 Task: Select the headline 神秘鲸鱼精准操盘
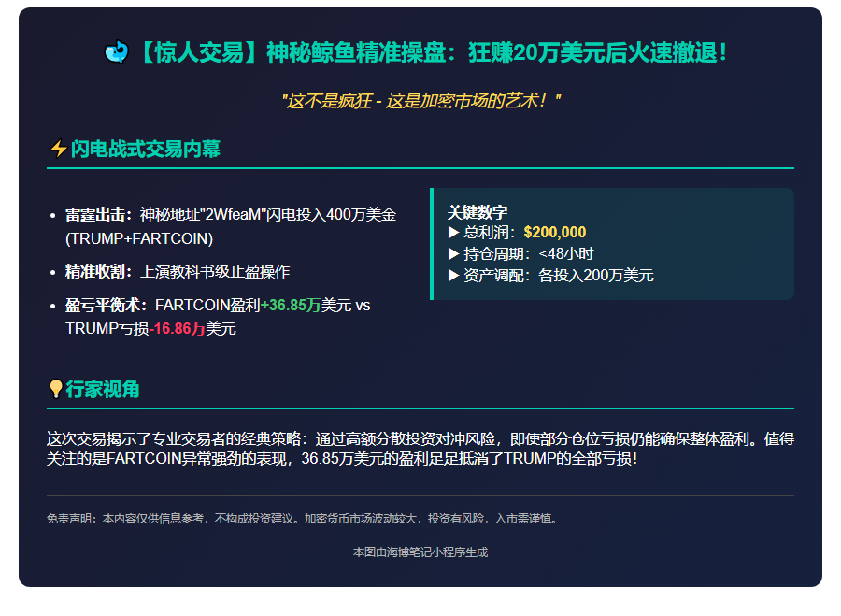356,52
